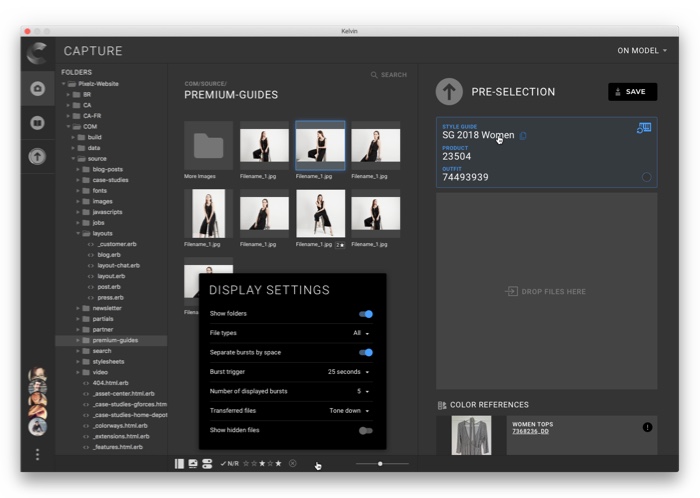This screenshot has height=498, width=700.
Task: Open the camera capture section in sidebar
Action: point(38,89)
